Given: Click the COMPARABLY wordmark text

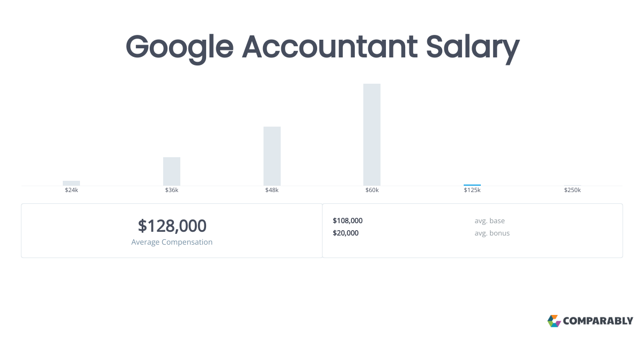Looking at the screenshot, I should click(598, 321).
